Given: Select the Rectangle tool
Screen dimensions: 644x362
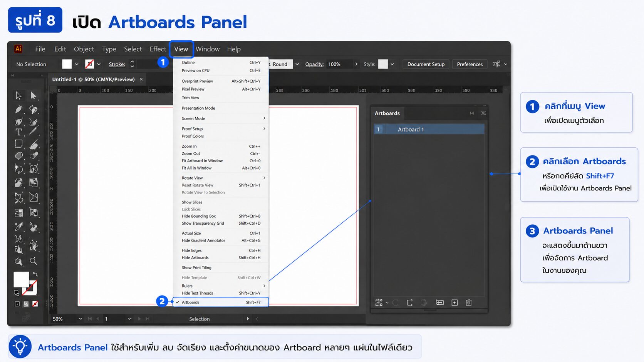Looking at the screenshot, I should click(18, 144).
